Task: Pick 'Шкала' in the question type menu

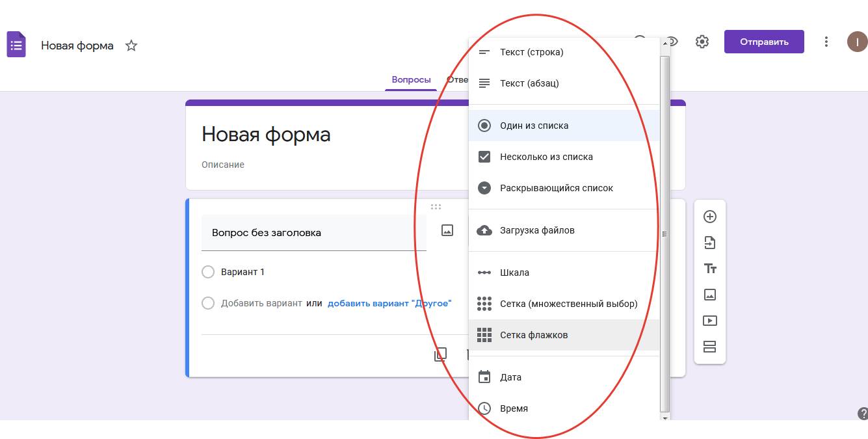Action: pos(514,273)
